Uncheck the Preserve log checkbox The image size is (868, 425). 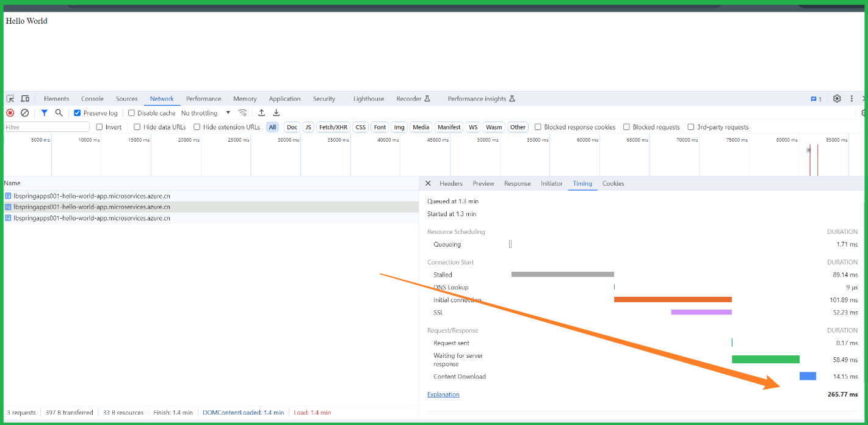point(78,113)
